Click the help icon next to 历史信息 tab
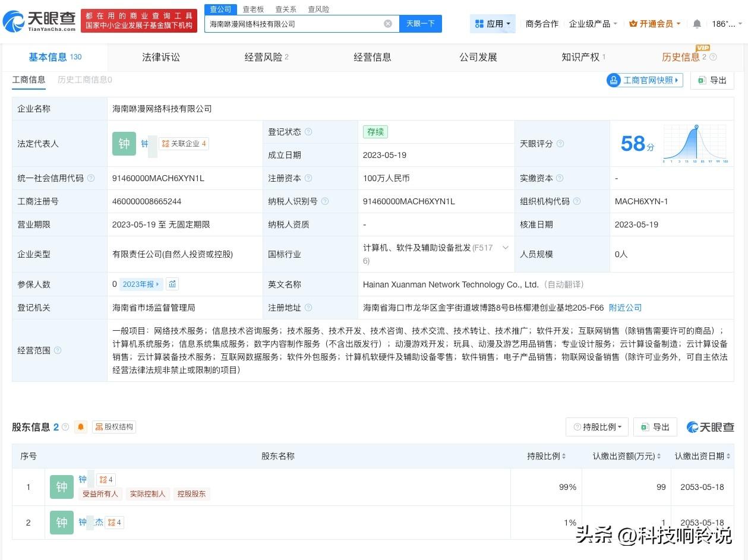Screen dimensions: 748x560 point(713,57)
